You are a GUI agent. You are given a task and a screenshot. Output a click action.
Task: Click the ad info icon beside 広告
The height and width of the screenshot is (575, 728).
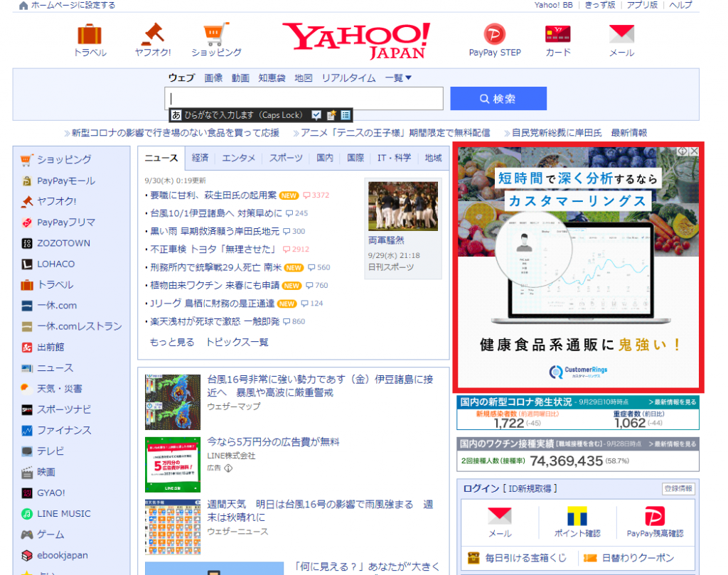point(228,468)
